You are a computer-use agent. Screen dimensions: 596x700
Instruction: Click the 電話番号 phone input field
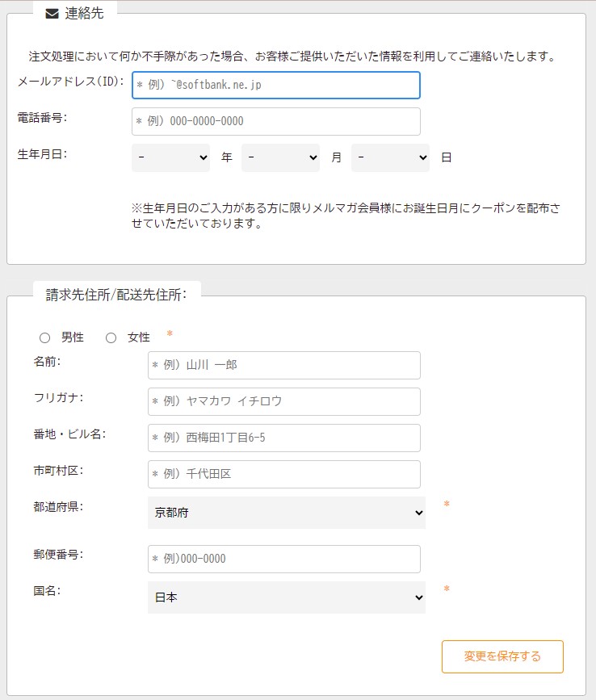point(275,121)
